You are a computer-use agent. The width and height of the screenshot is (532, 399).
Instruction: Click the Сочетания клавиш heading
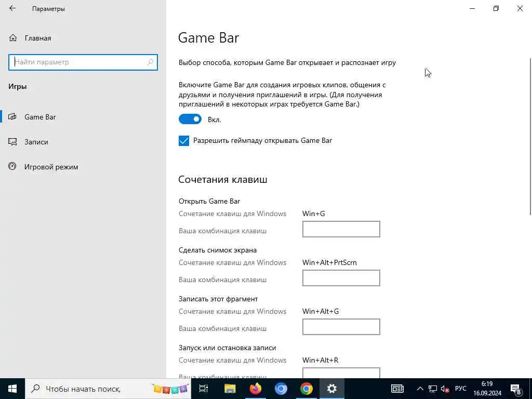pyautogui.click(x=222, y=179)
